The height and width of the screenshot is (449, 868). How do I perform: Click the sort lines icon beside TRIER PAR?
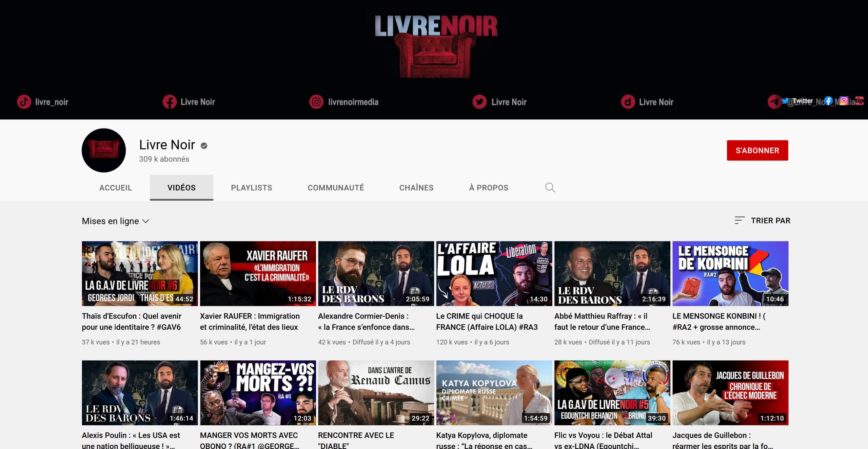pos(739,220)
